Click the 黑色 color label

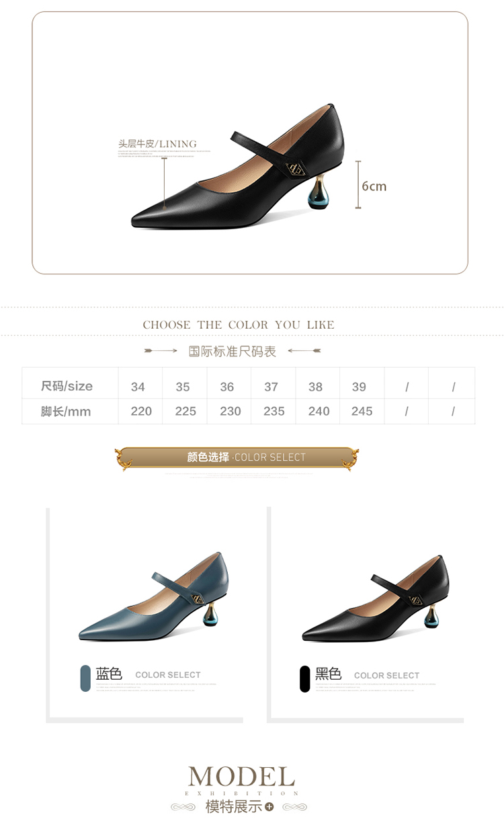pos(329,674)
